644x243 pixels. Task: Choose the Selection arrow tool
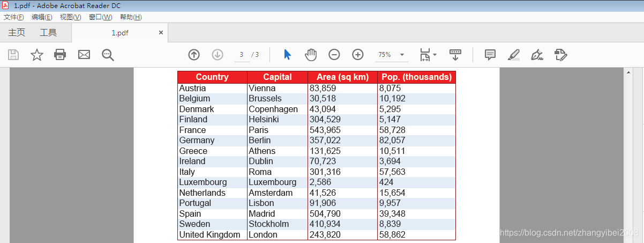coord(287,55)
